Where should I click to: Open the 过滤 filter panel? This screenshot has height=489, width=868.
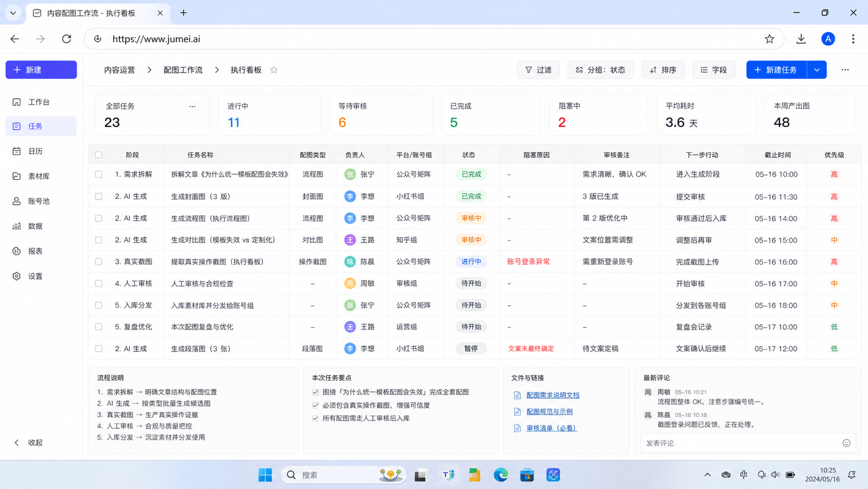click(538, 70)
